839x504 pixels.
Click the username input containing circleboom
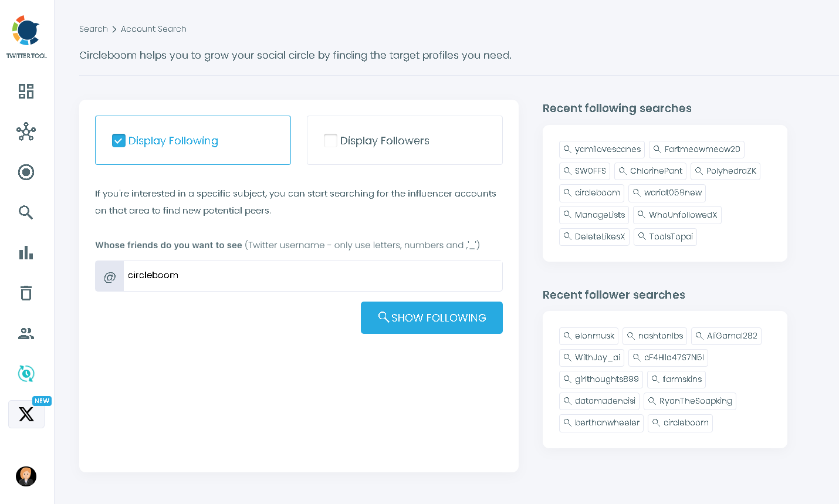(x=313, y=276)
